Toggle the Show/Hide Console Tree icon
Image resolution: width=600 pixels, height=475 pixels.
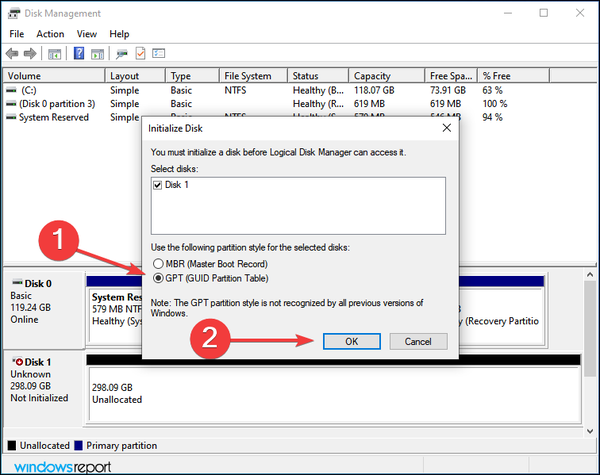pyautogui.click(x=54, y=54)
